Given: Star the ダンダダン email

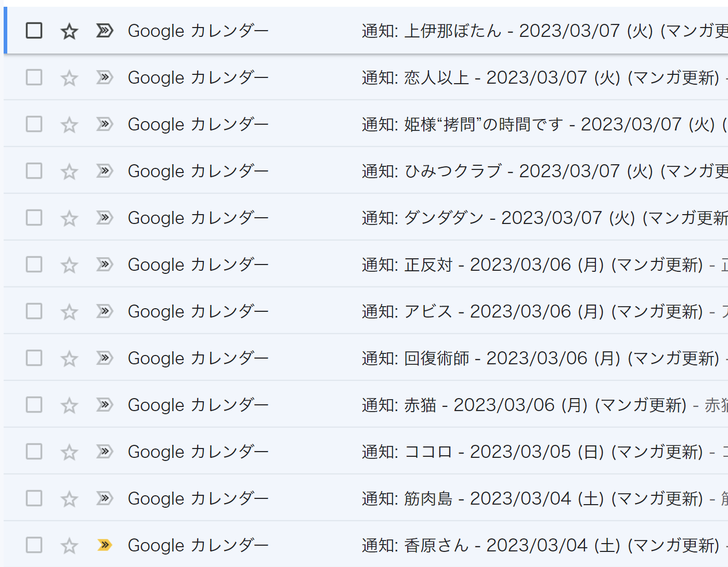Looking at the screenshot, I should coord(69,218).
